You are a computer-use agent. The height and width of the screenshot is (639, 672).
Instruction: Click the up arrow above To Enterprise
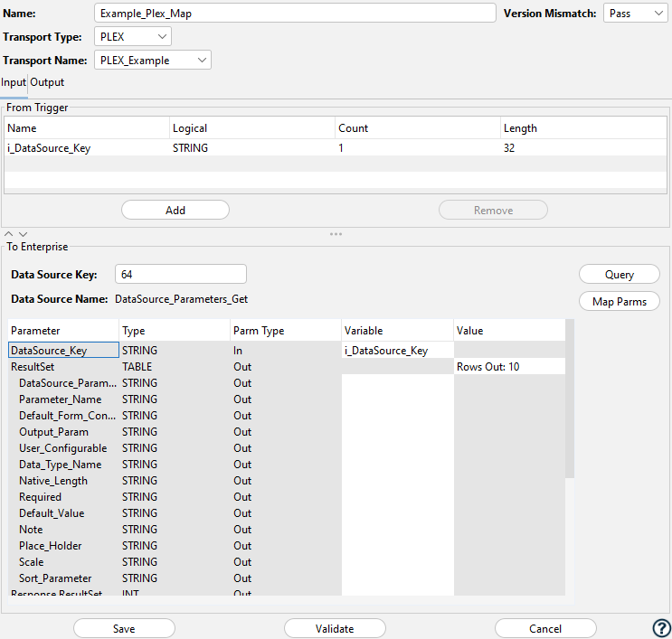8,234
